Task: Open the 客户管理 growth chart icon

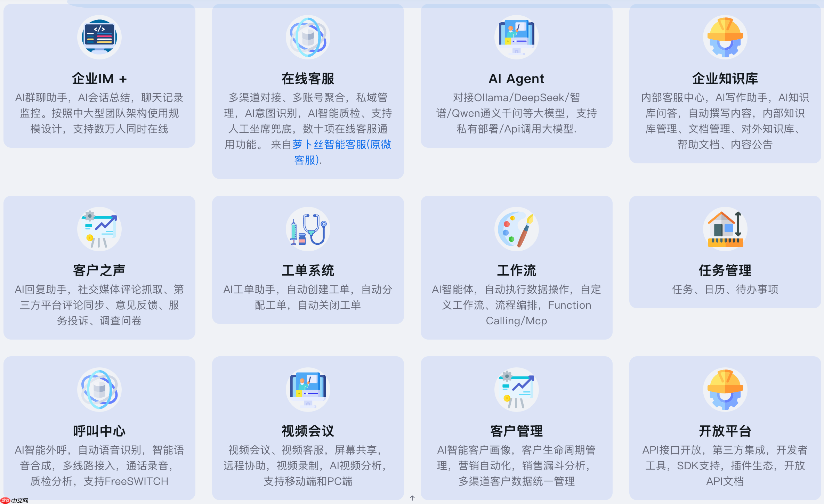Action: coord(516,389)
